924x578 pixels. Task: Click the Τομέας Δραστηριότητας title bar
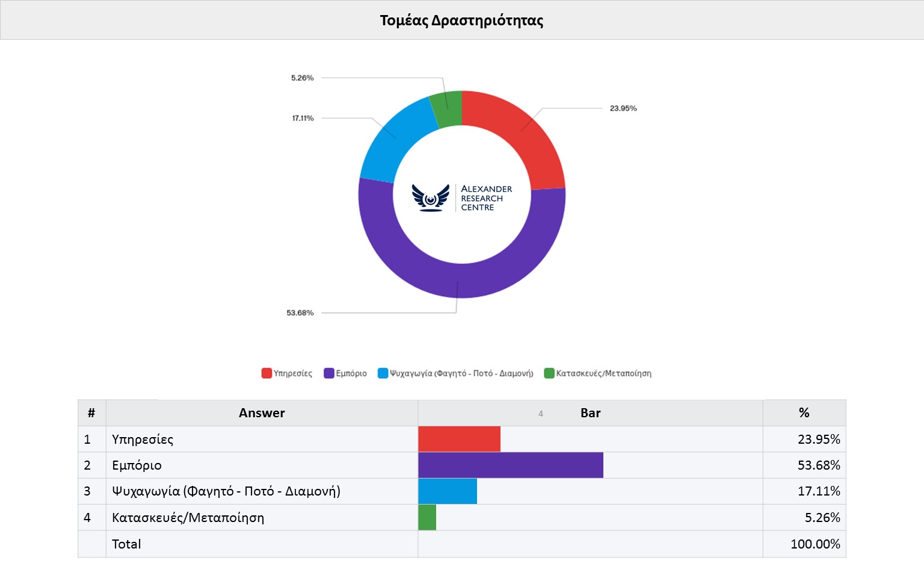461,20
